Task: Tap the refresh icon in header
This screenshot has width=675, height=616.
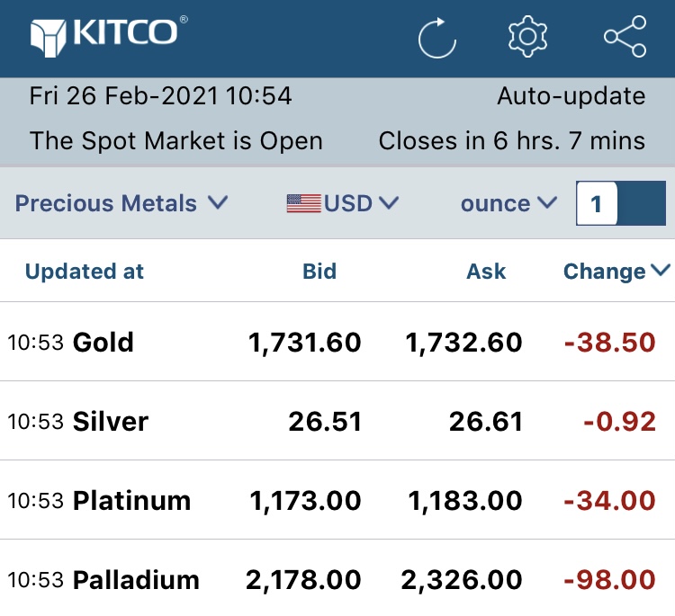Action: pyautogui.click(x=436, y=38)
